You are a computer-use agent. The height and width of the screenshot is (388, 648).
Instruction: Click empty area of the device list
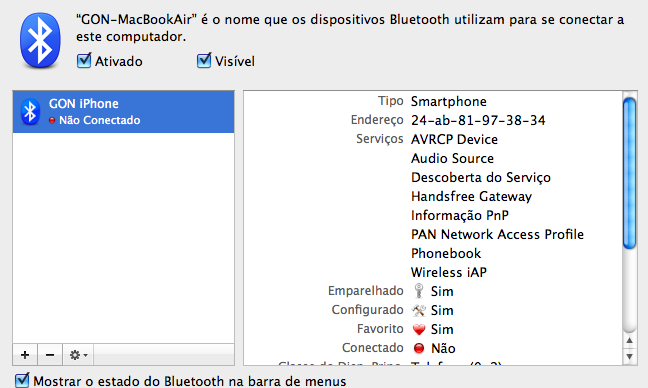(x=124, y=238)
